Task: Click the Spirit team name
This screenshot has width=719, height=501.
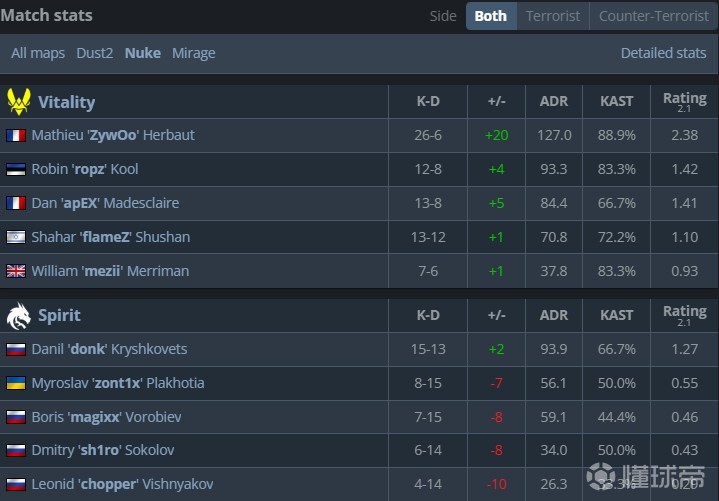Action: coord(59,315)
